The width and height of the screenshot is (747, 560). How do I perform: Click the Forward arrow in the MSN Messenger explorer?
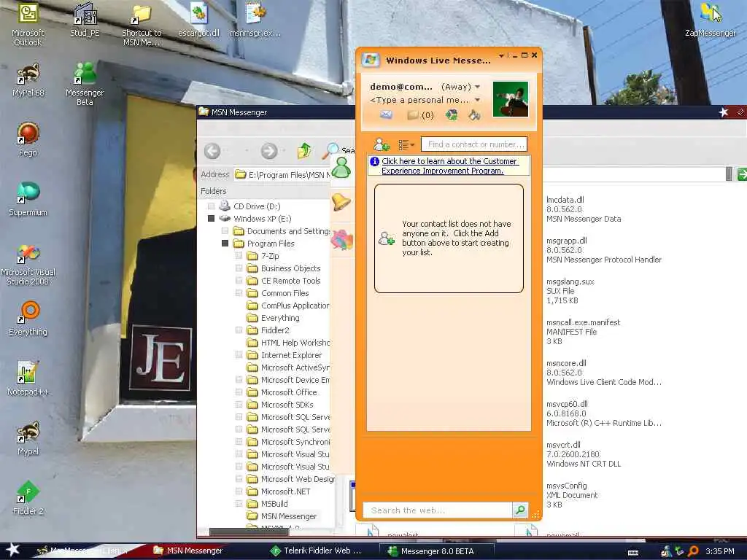click(x=269, y=151)
